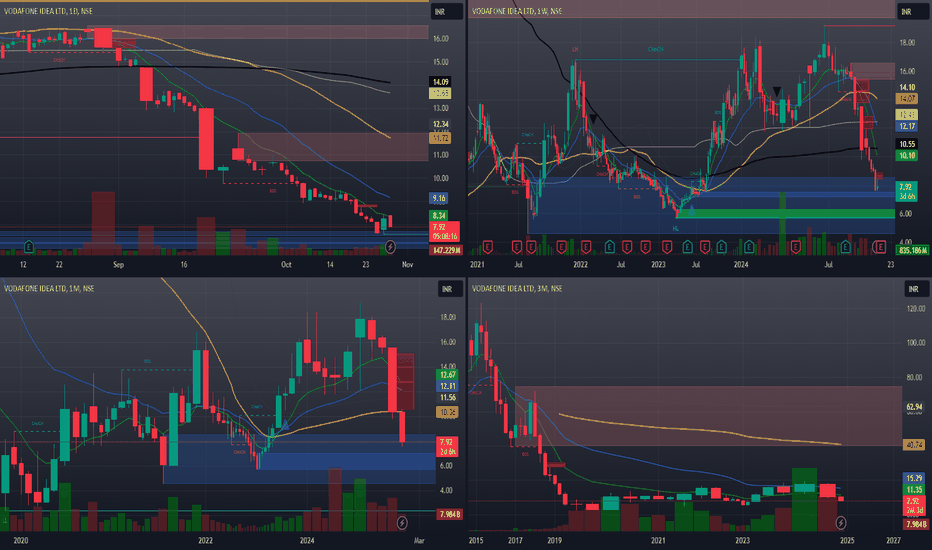Viewport: 932px width, 550px height.
Task: Click the 62.94 price label on the 3M chart
Action: tap(914, 407)
